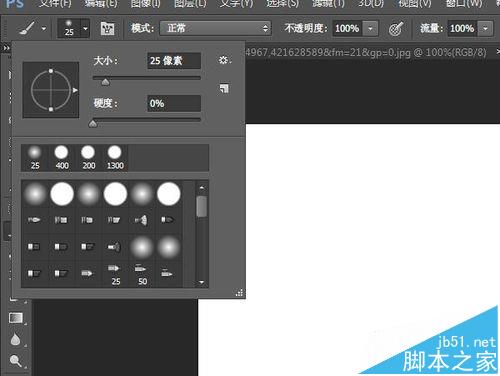
Task: Select the first flat brush tip in third row
Action: pyautogui.click(x=34, y=247)
